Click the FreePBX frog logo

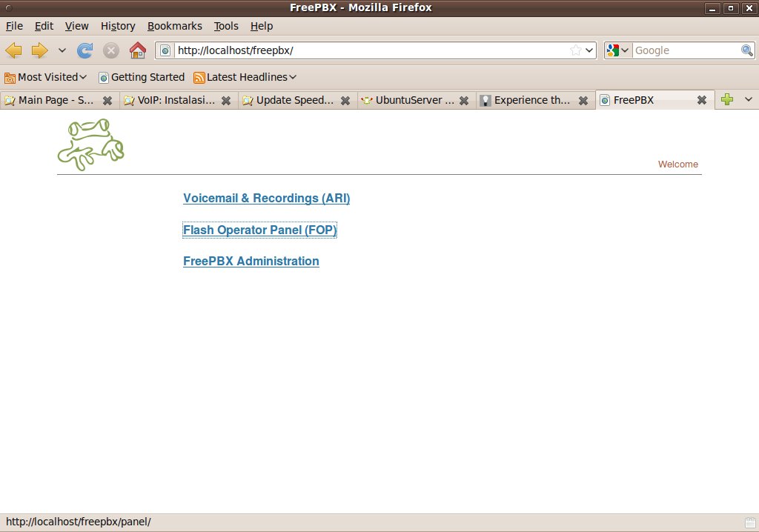(x=90, y=144)
